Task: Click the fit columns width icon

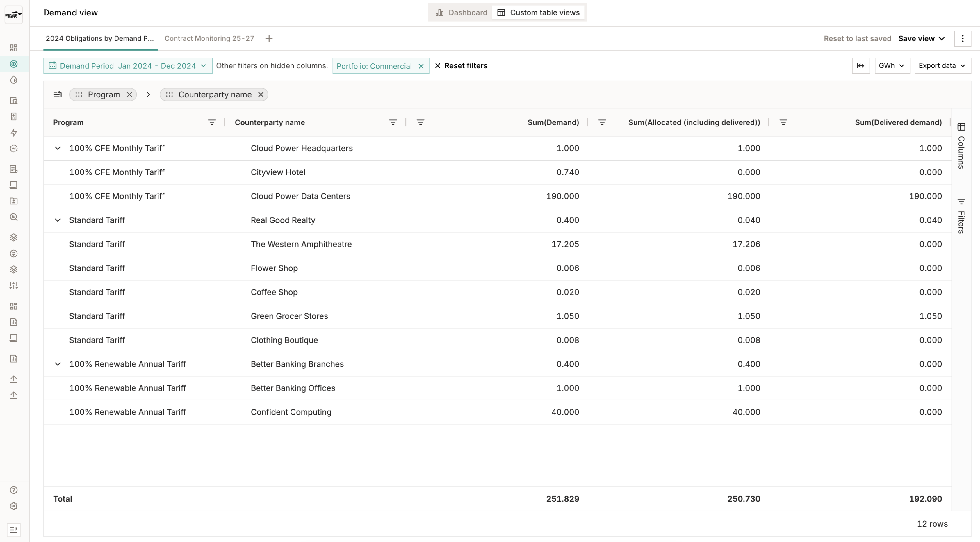Action: pos(860,66)
